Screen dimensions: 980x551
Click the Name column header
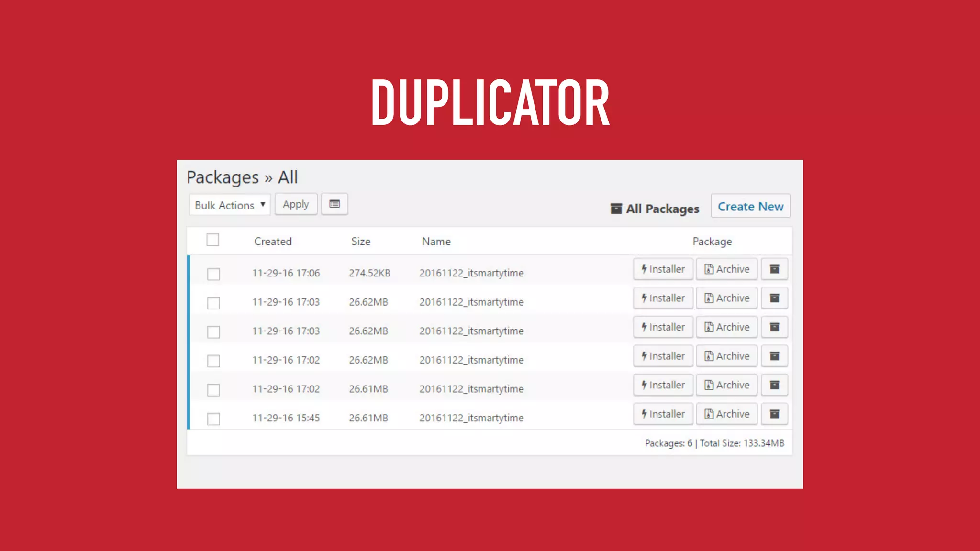click(436, 242)
